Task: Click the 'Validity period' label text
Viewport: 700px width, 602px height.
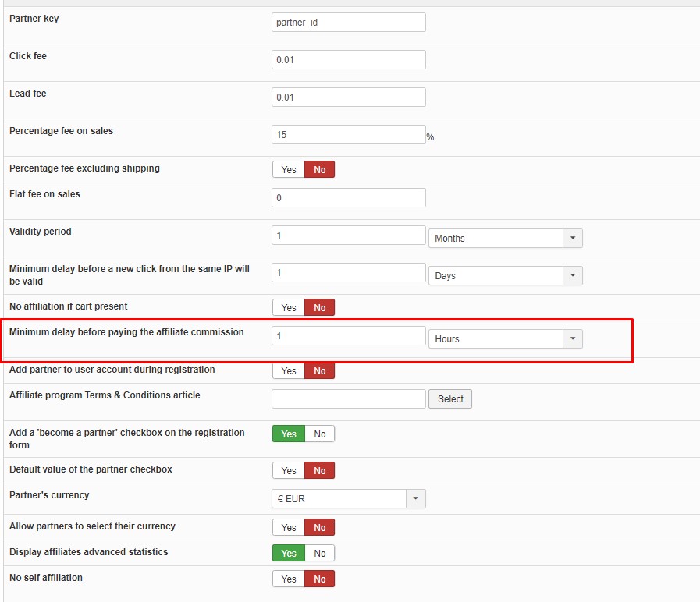Action: [40, 231]
